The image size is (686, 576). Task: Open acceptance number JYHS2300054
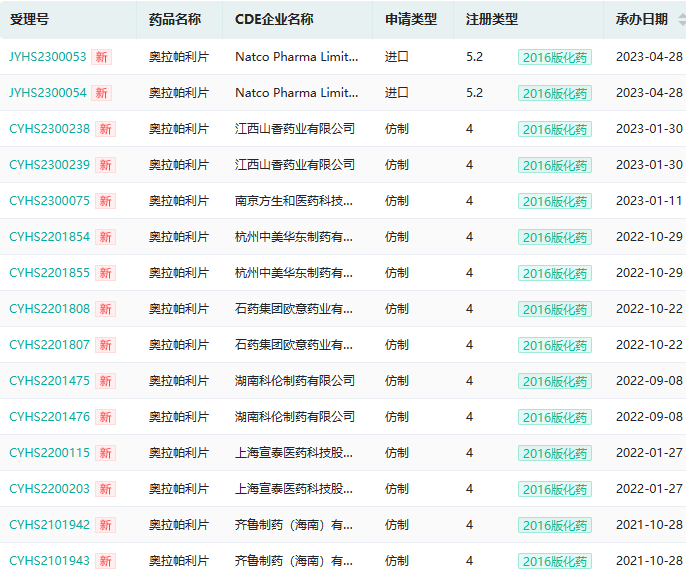pyautogui.click(x=48, y=93)
